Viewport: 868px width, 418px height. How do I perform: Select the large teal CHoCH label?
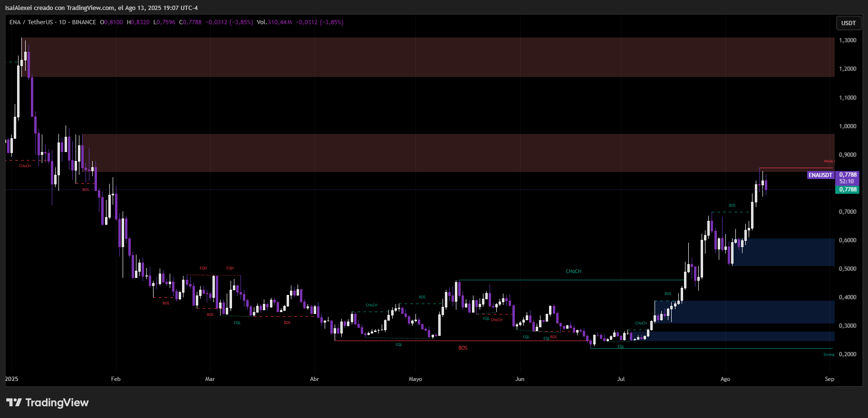pyautogui.click(x=573, y=272)
